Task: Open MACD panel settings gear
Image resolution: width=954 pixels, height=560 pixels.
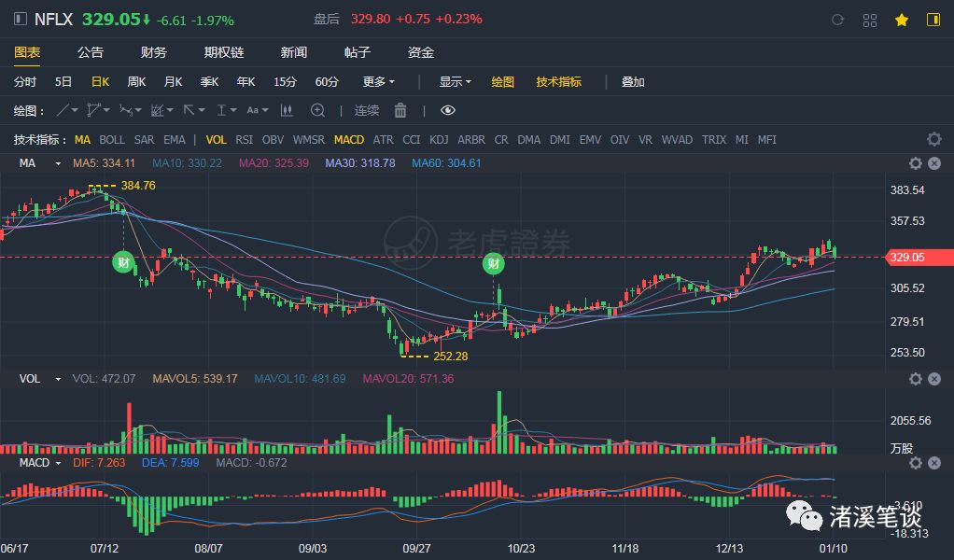Action: click(915, 463)
